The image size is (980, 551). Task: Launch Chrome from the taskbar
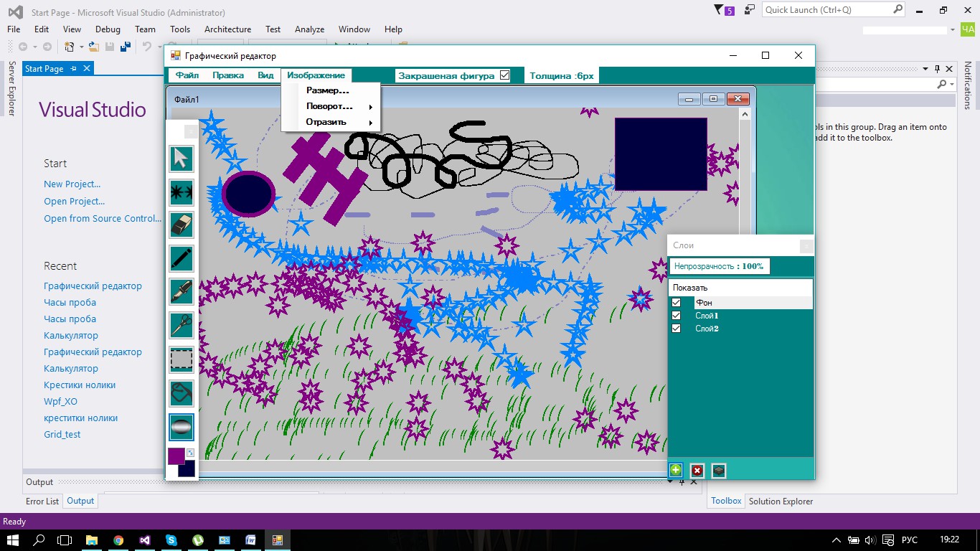(x=118, y=540)
